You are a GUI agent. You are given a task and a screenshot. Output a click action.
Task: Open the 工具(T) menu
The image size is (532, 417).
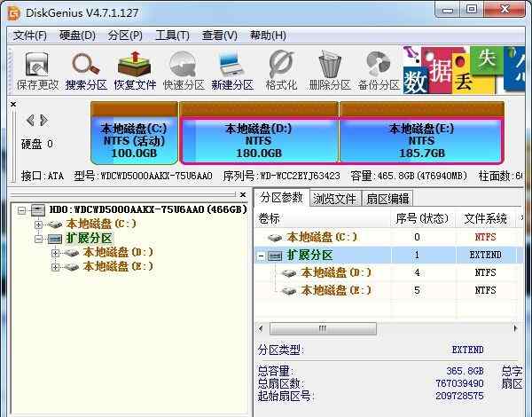(172, 35)
